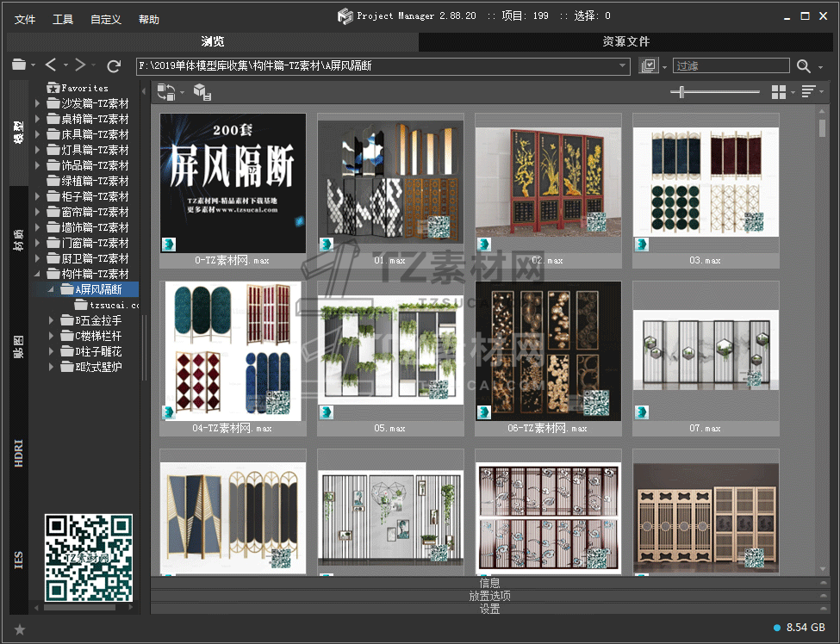The height and width of the screenshot is (644, 840).
Task: Open the 工具 menu
Action: point(63,19)
